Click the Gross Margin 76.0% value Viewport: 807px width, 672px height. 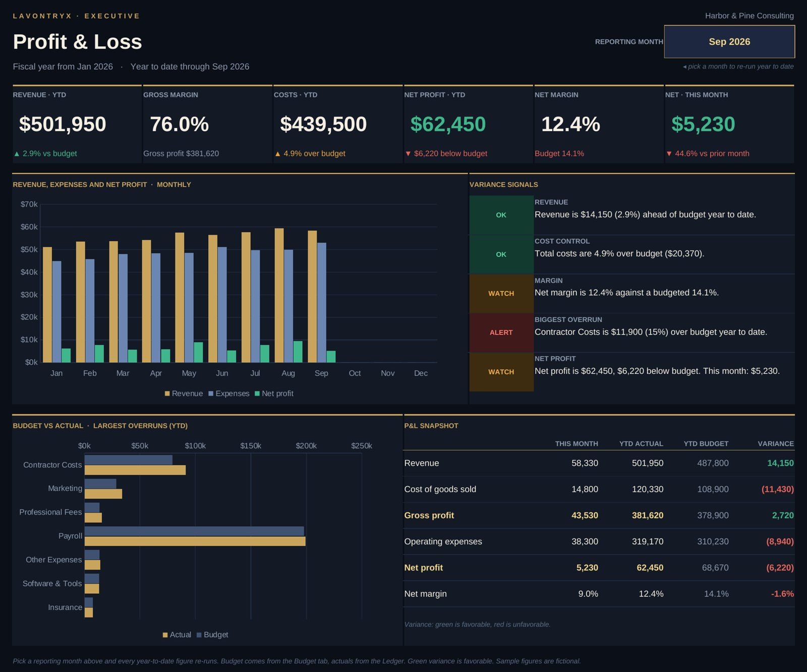pyautogui.click(x=179, y=124)
